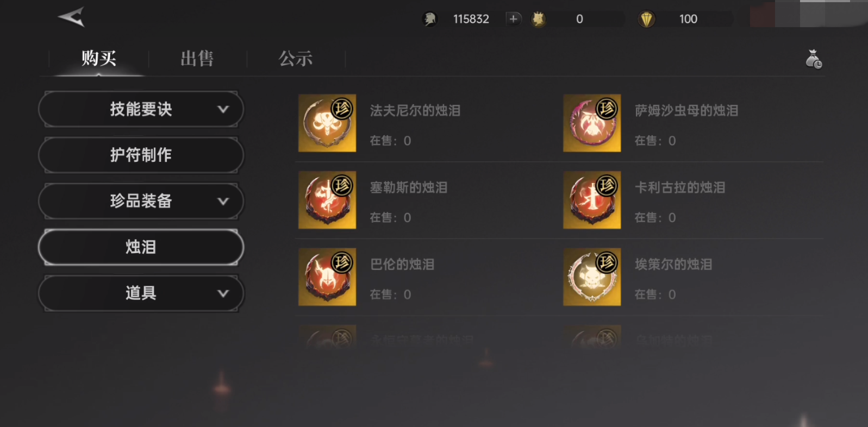Switch to the 公示 tab
This screenshot has width=868, height=427.
point(296,59)
